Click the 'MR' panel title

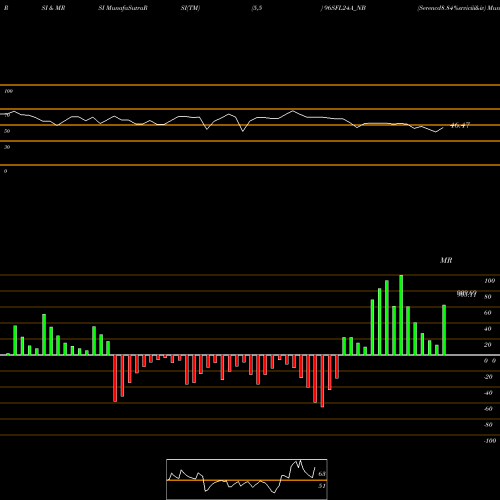pos(446,260)
